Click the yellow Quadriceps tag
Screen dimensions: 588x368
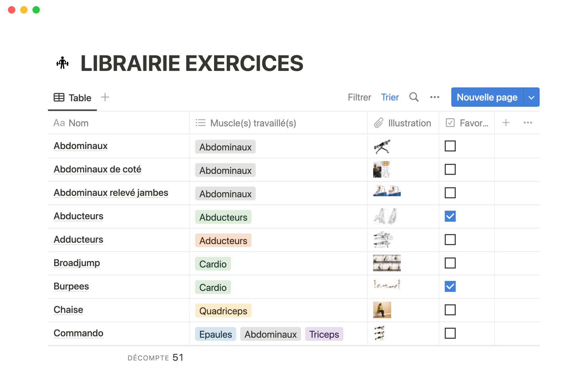click(223, 311)
